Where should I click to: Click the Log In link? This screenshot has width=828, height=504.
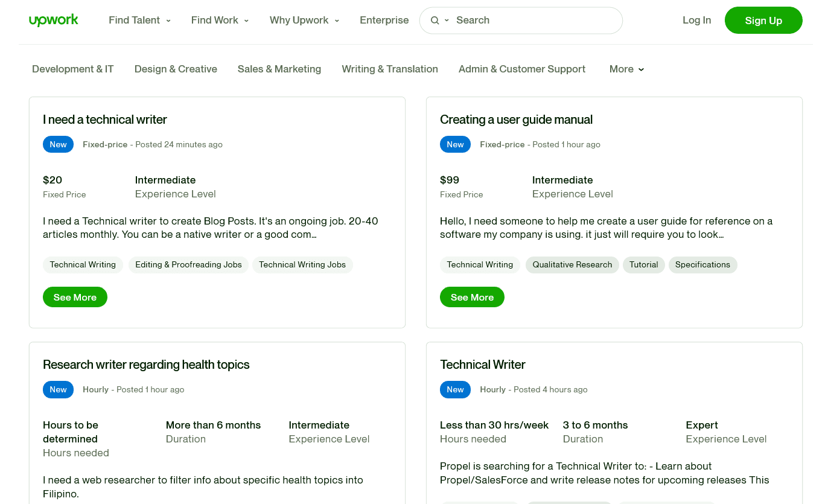point(696,20)
